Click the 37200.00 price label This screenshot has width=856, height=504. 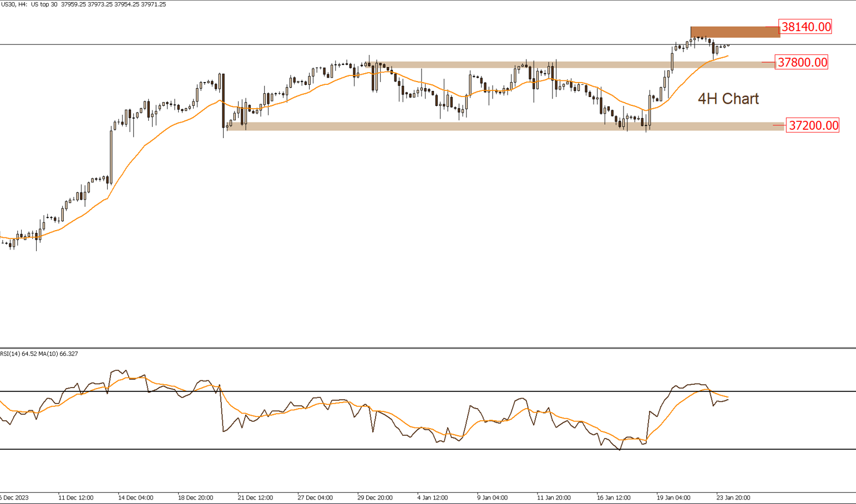pyautogui.click(x=813, y=126)
